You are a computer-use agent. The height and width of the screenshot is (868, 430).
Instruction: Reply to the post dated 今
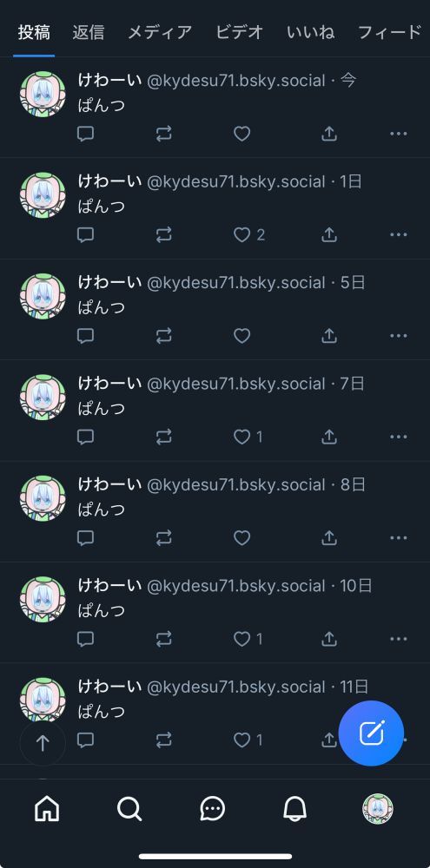tap(85, 134)
